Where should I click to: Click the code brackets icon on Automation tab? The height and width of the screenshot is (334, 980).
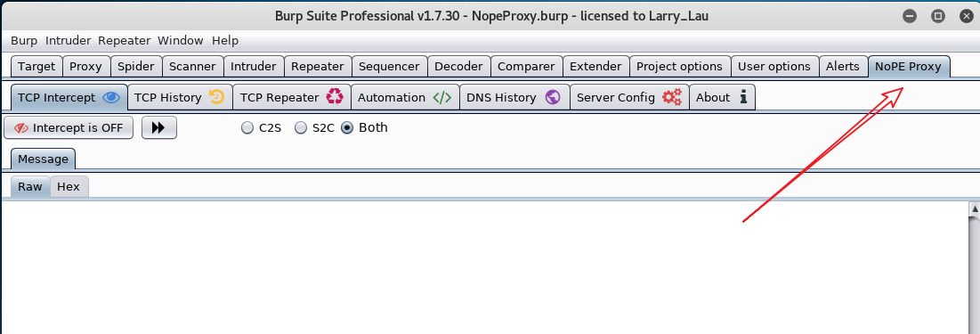coord(441,98)
